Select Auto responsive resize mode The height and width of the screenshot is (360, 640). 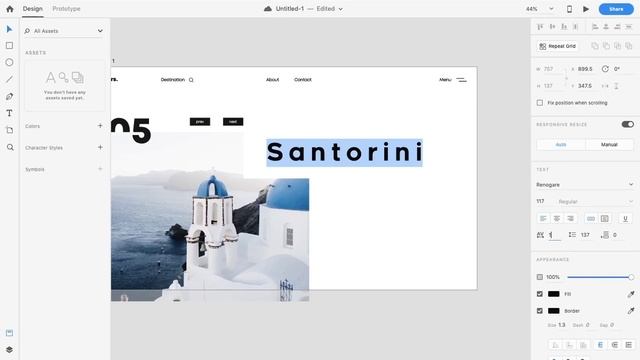click(x=561, y=144)
